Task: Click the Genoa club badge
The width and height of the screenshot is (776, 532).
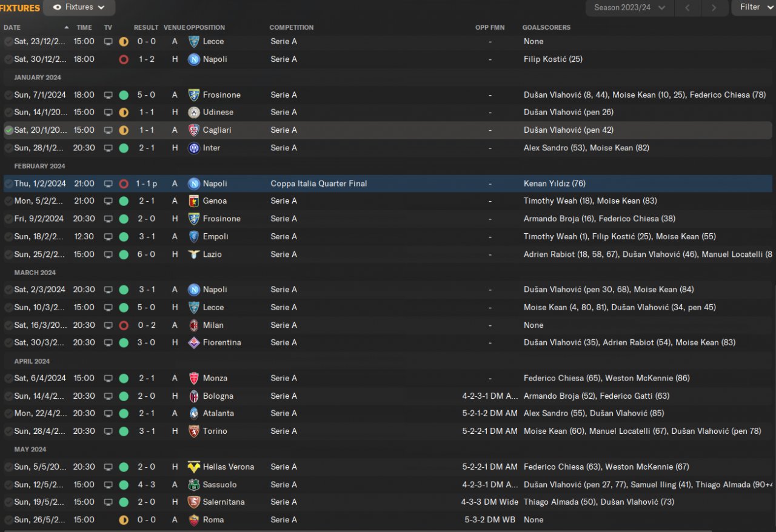Action: 194,201
